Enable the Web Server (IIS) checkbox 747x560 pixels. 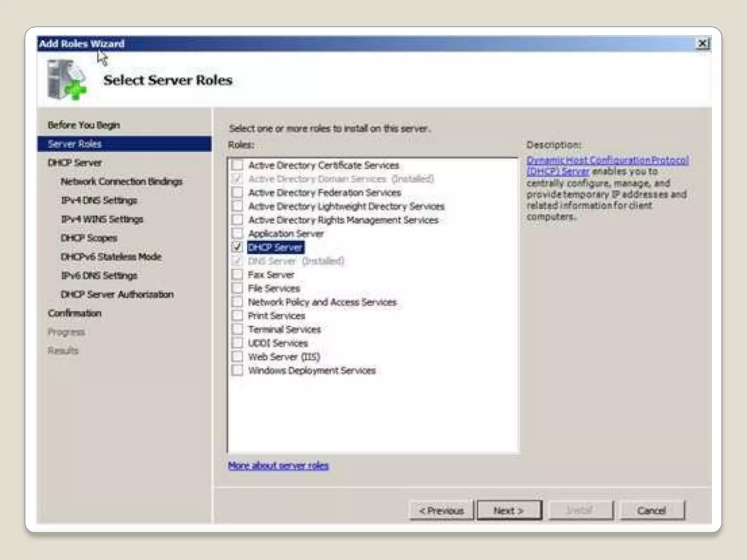(x=237, y=357)
